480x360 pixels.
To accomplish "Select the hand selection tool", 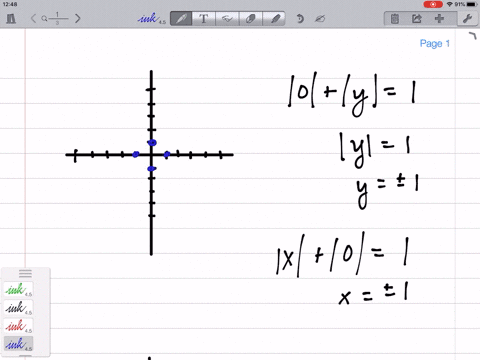I will pos(227,18).
